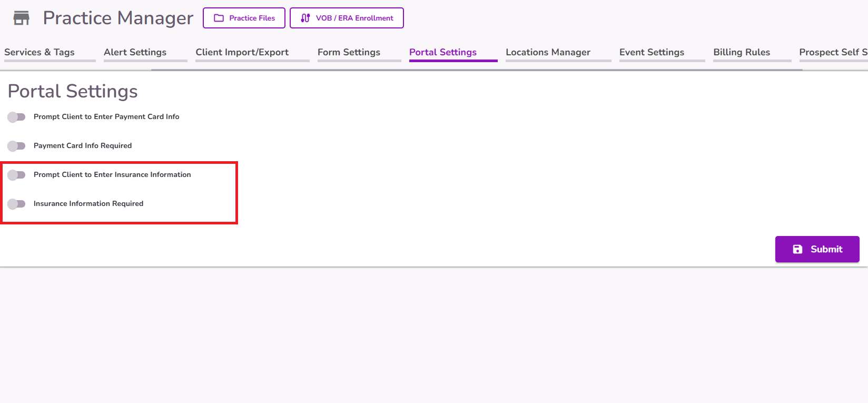Click the VOB / ERA Enrollment route icon
Viewport: 868px width, 403px height.
point(305,18)
